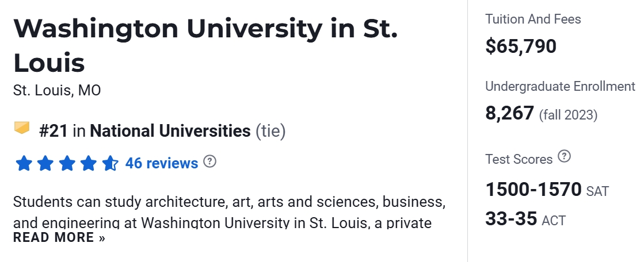The width and height of the screenshot is (644, 262).
Task: Click the 1500-1570 SAT score range
Action: click(x=534, y=189)
